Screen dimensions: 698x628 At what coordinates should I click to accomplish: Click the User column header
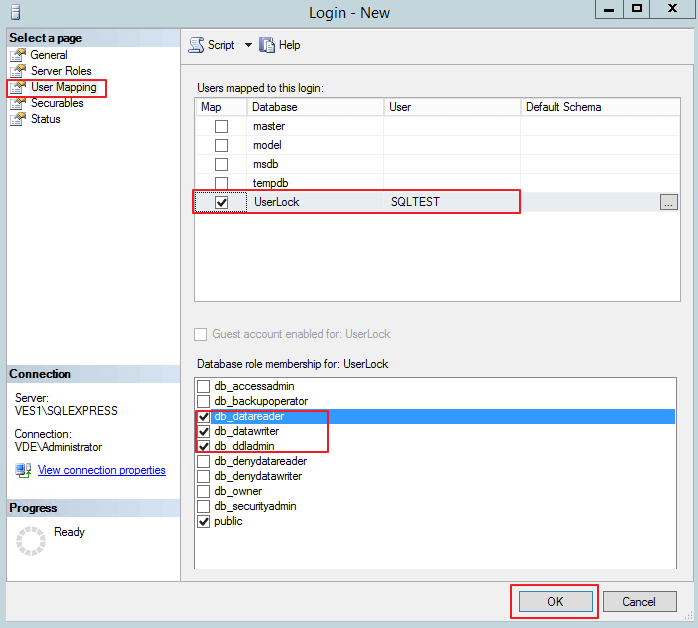tap(452, 107)
